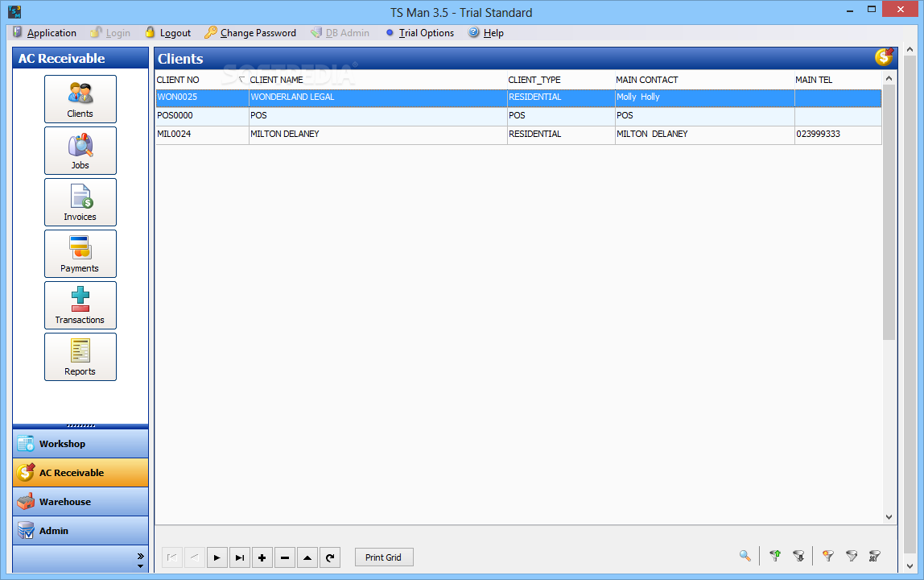Click the previous record navigation button
The height and width of the screenshot is (580, 924).
(x=195, y=557)
